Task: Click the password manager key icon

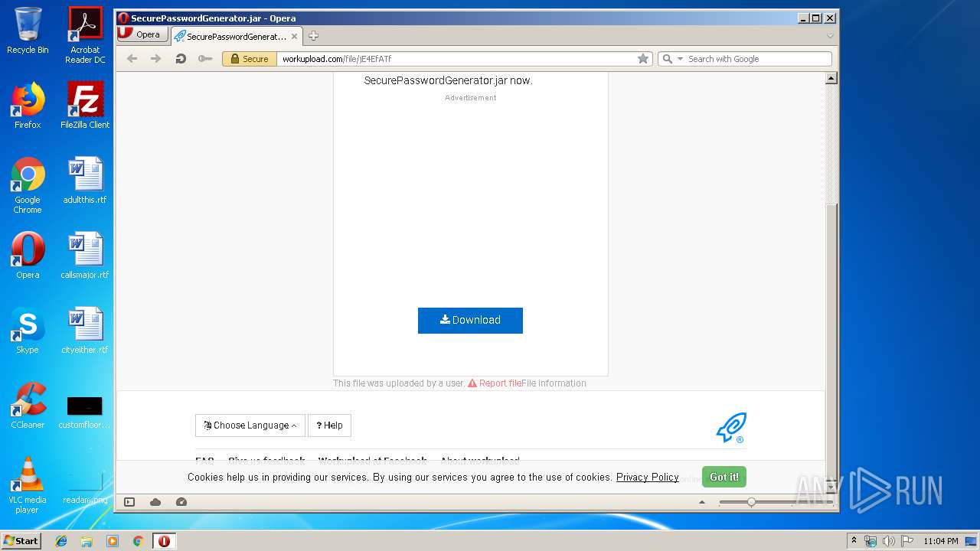Action: [x=204, y=59]
